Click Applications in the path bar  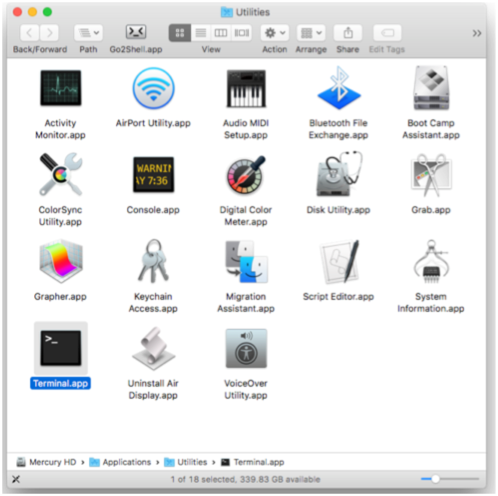[121, 462]
